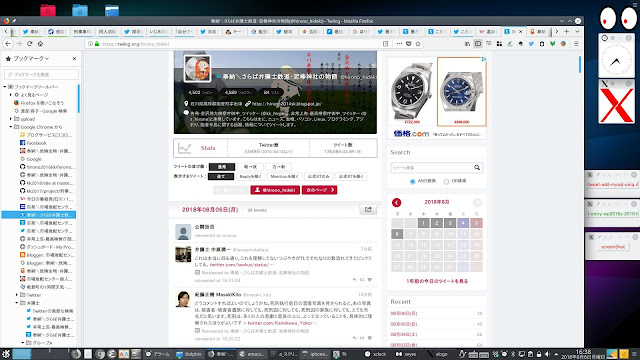The image size is (640, 360).
Task: Open the home page icon
Action: click(40, 44)
